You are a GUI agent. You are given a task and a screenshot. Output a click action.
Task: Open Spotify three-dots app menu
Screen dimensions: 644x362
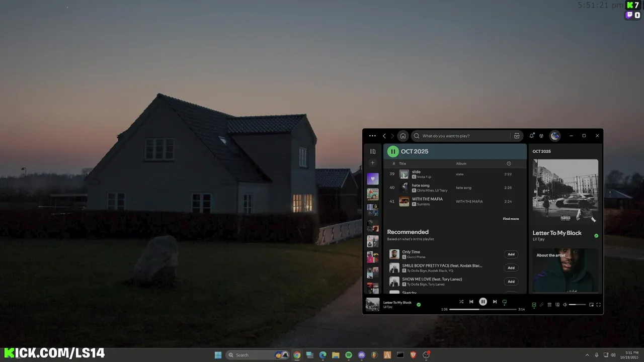372,136
